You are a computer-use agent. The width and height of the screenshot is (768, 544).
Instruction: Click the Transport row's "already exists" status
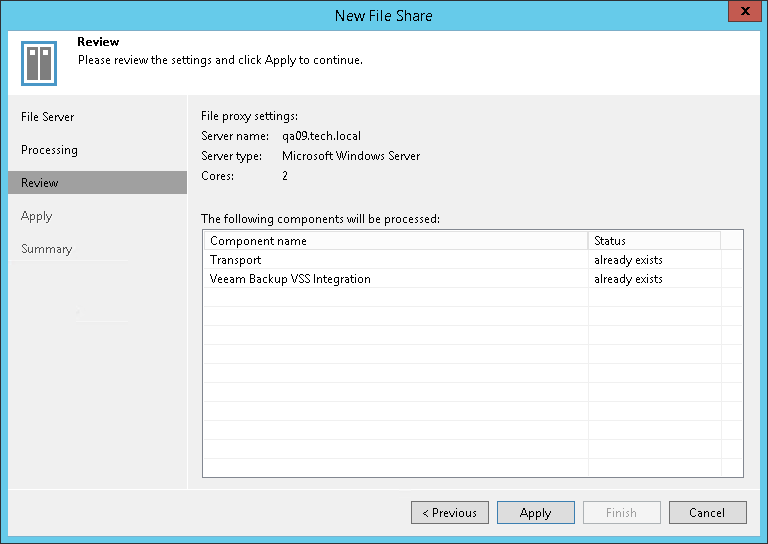tap(628, 260)
